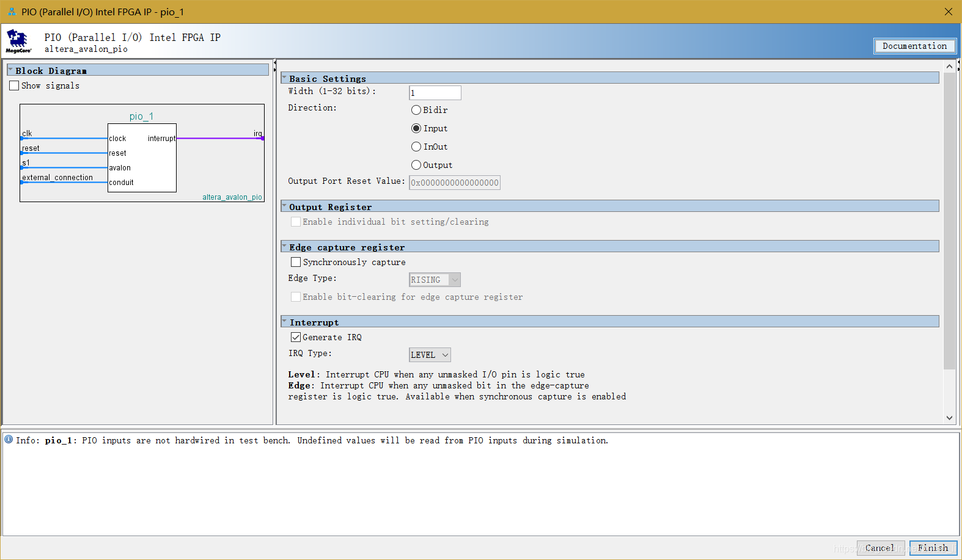
Task: Enable Synchronously capture checkbox
Action: click(x=296, y=262)
